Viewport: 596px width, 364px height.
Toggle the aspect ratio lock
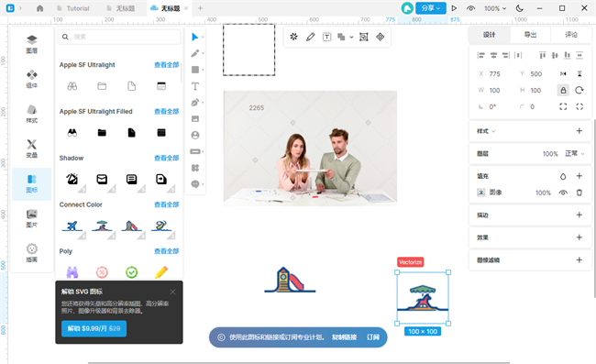563,90
